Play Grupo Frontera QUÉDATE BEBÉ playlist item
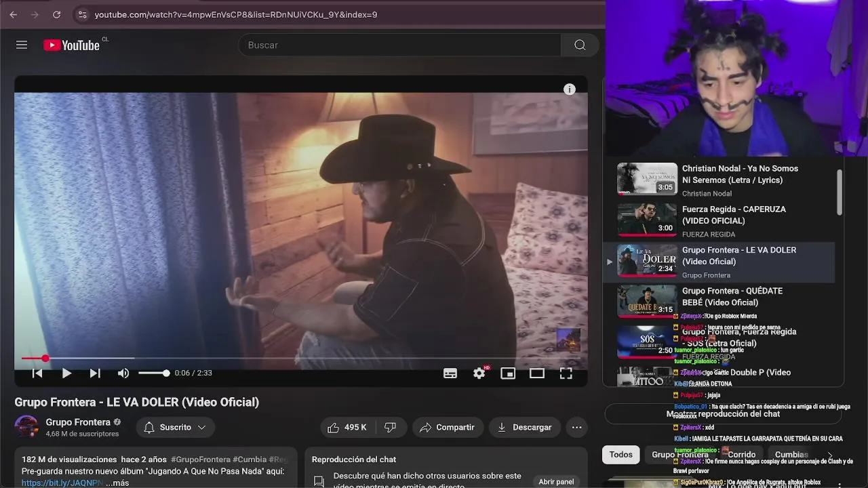 tap(719, 302)
